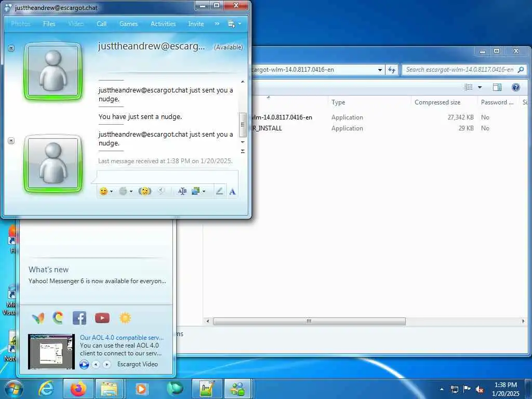Click the Explorer search box

(464, 70)
